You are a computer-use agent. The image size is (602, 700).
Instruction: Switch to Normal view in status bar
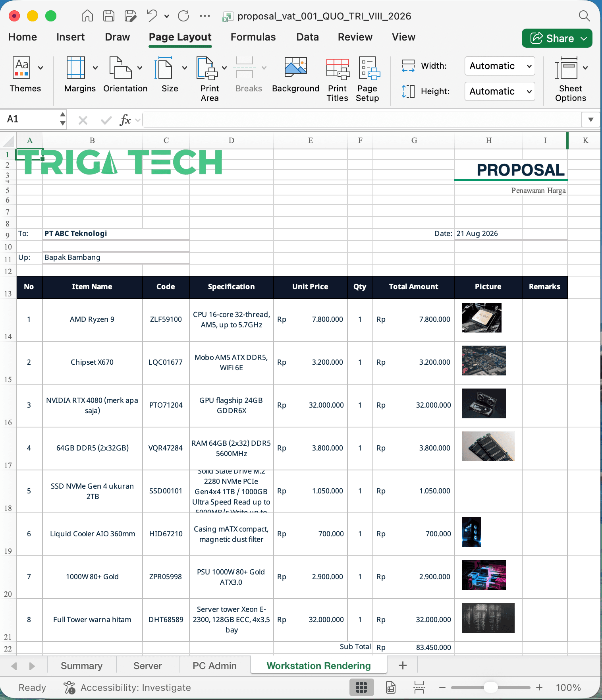(x=361, y=687)
